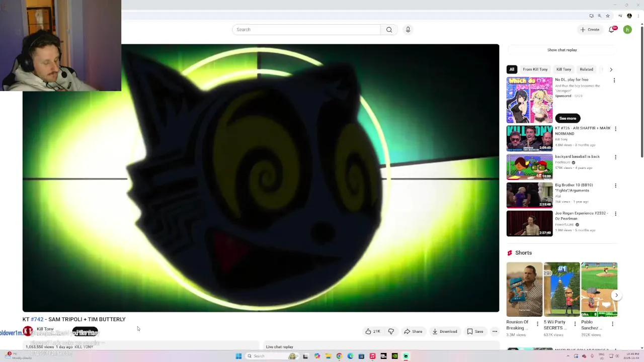
Task: Click Windows taskbar search box
Action: (272, 356)
